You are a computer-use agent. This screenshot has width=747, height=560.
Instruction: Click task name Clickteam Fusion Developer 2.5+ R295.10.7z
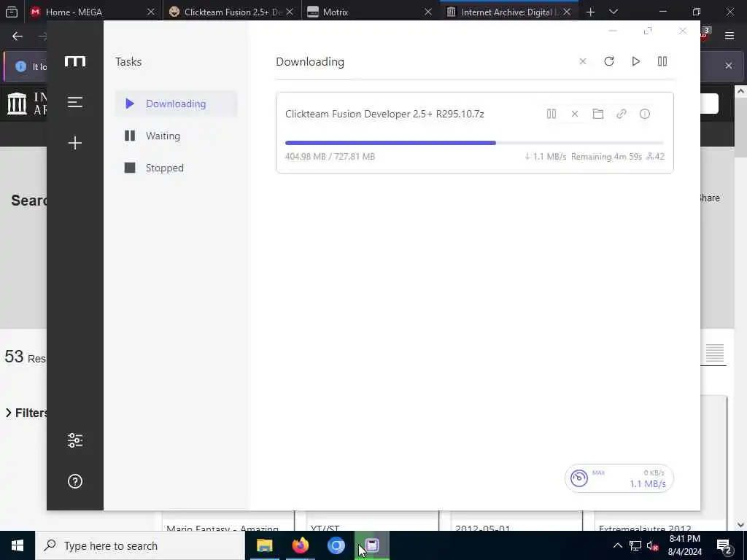point(384,114)
